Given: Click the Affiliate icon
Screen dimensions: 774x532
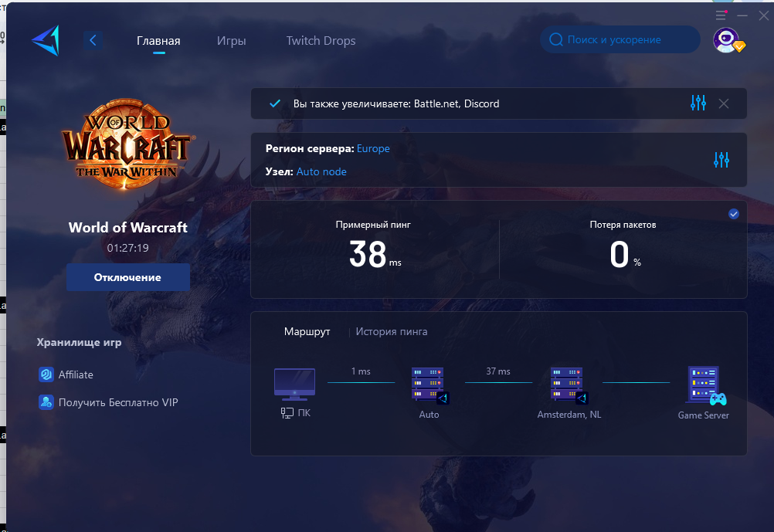Looking at the screenshot, I should 46,374.
